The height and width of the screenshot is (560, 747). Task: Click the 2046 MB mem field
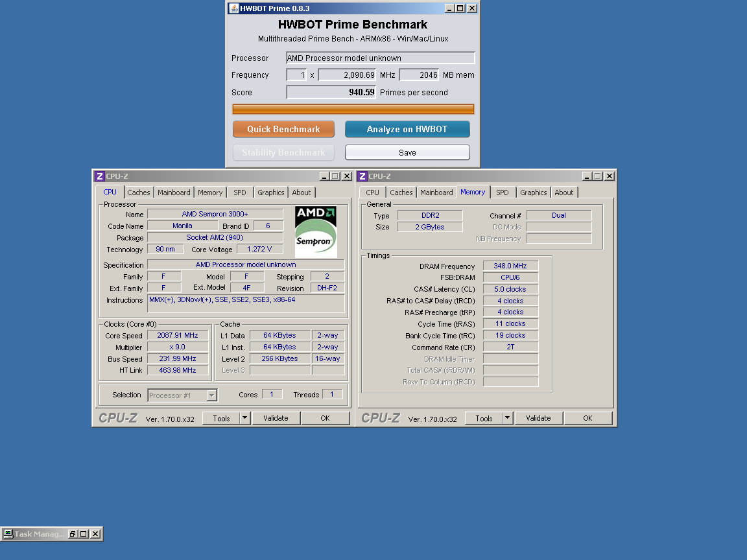[x=420, y=75]
